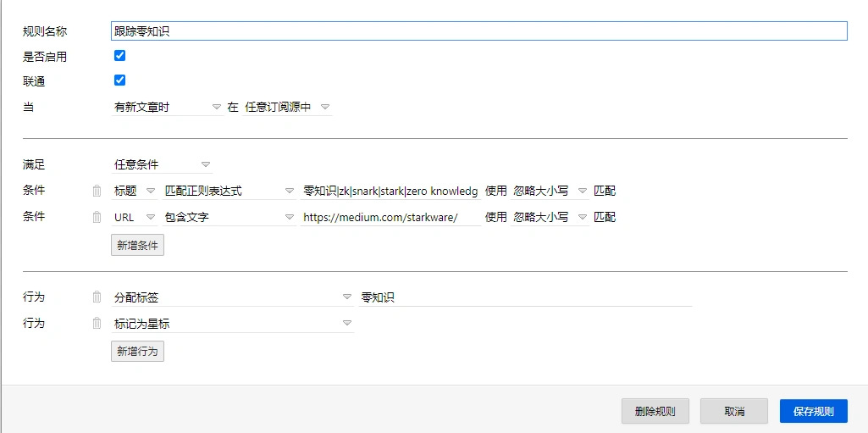Open the 任意订阅源中 dropdown
Screen dimensions: 868x433
[x=287, y=108]
